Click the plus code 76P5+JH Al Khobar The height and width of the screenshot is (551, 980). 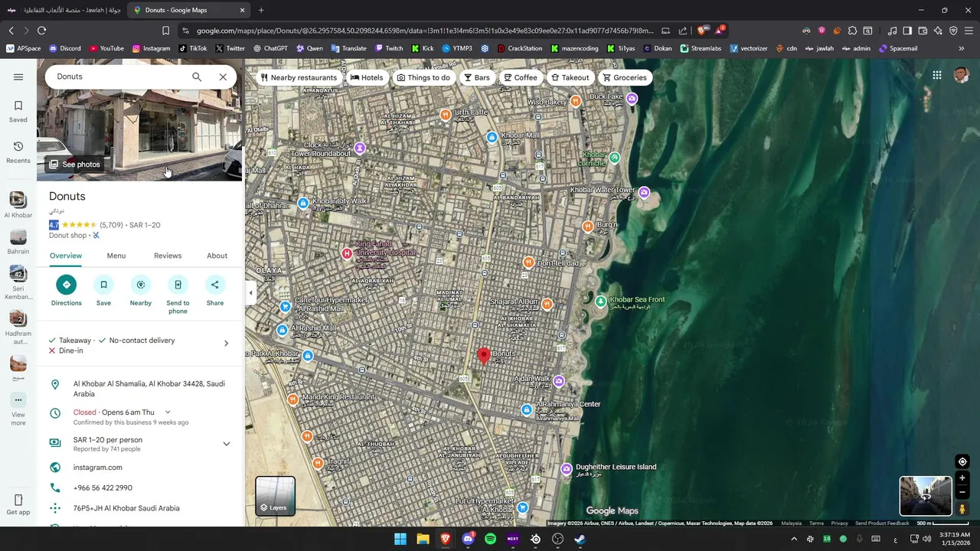click(126, 508)
